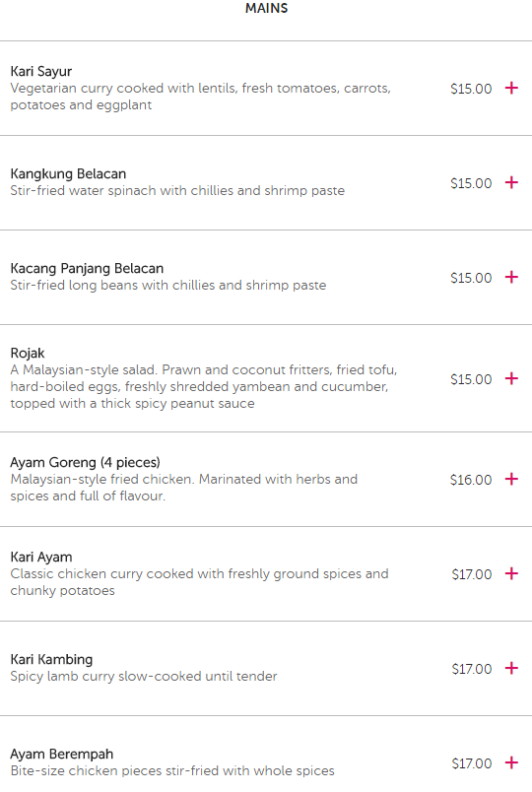The height and width of the screenshot is (792, 532).
Task: Select the Rojak dish name
Action: pyautogui.click(x=28, y=353)
